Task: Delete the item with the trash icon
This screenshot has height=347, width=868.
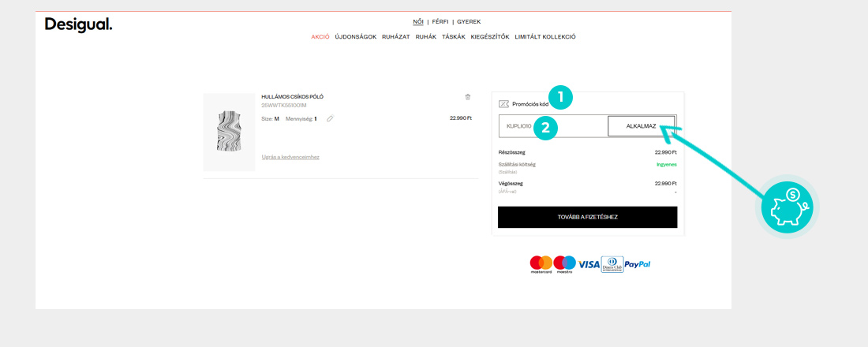Action: (467, 97)
